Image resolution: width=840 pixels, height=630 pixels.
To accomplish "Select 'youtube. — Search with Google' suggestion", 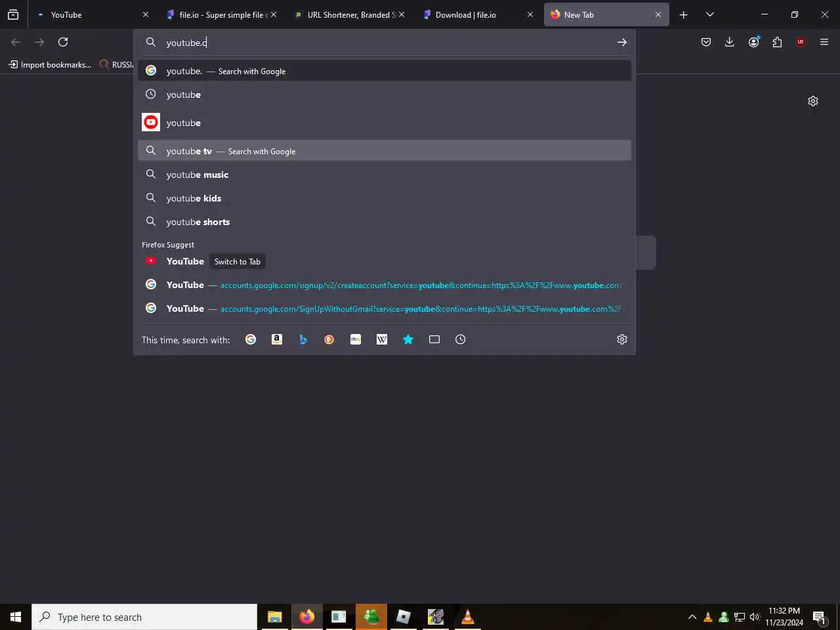I will tap(385, 71).
